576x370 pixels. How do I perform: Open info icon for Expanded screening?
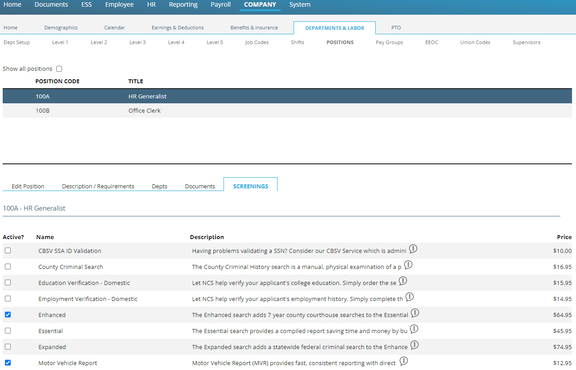click(x=414, y=345)
